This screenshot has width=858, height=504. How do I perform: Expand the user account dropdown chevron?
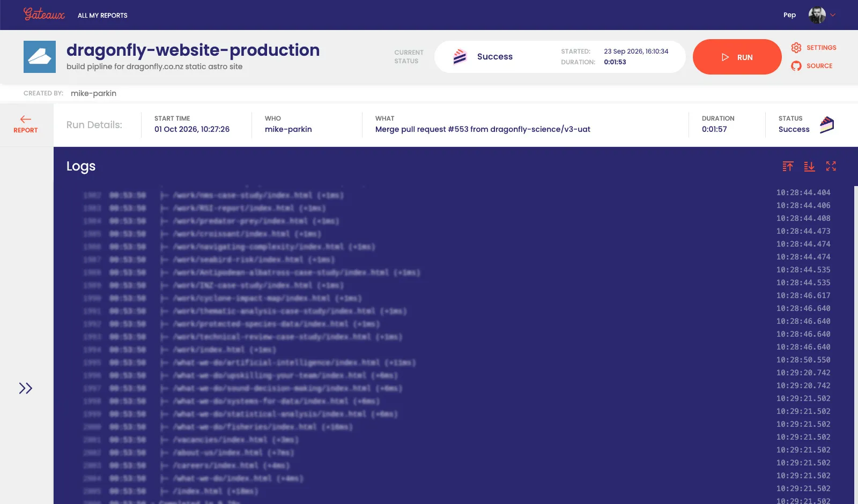pyautogui.click(x=833, y=15)
